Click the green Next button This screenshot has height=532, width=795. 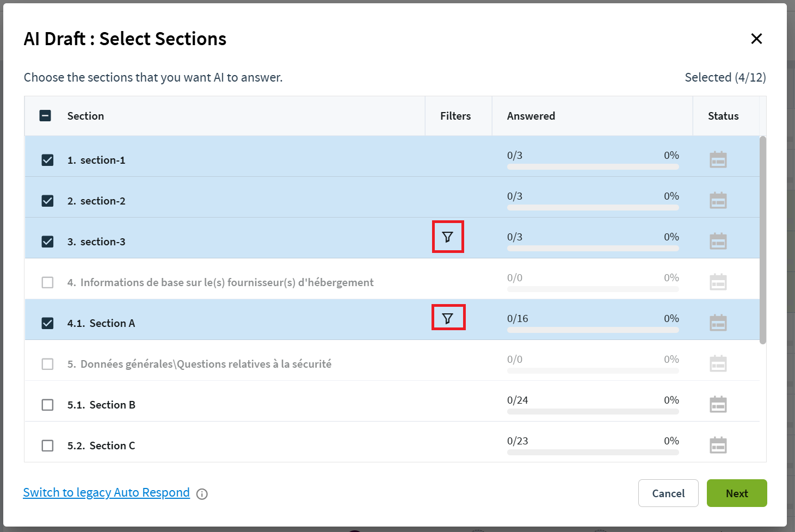click(737, 493)
